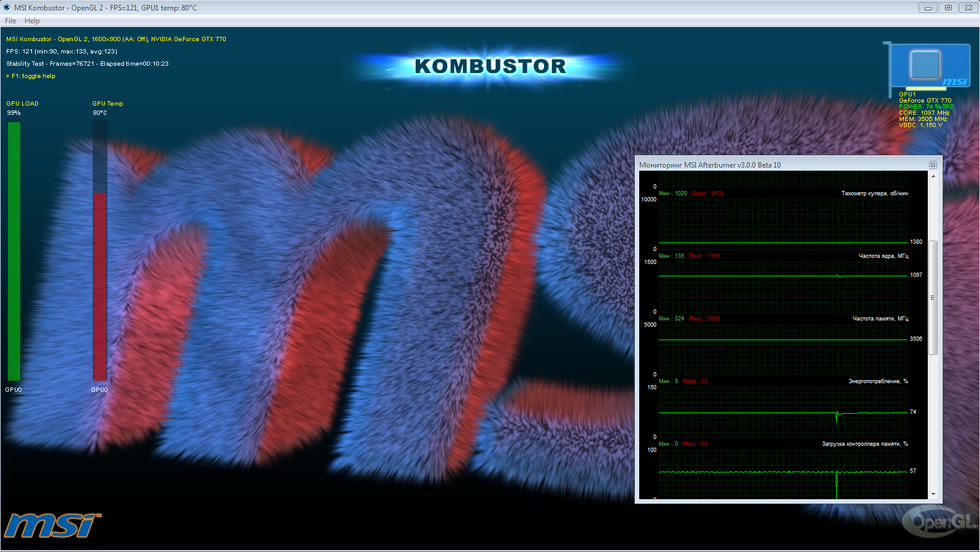
Task: Click the monitoring scrollbar down arrow
Action: (933, 494)
